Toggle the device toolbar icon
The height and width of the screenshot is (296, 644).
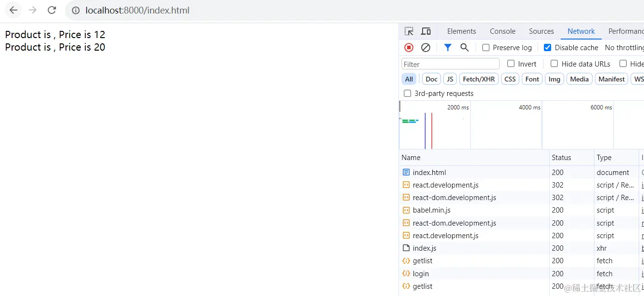click(x=426, y=31)
